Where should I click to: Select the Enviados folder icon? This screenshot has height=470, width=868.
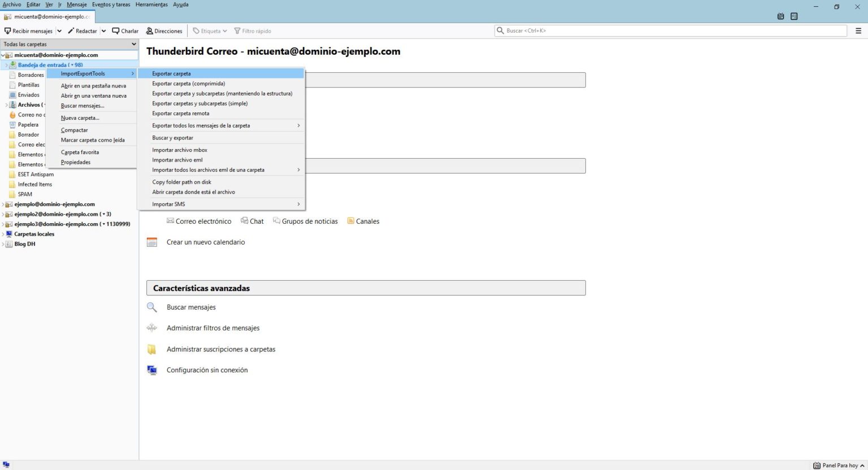[x=12, y=95]
